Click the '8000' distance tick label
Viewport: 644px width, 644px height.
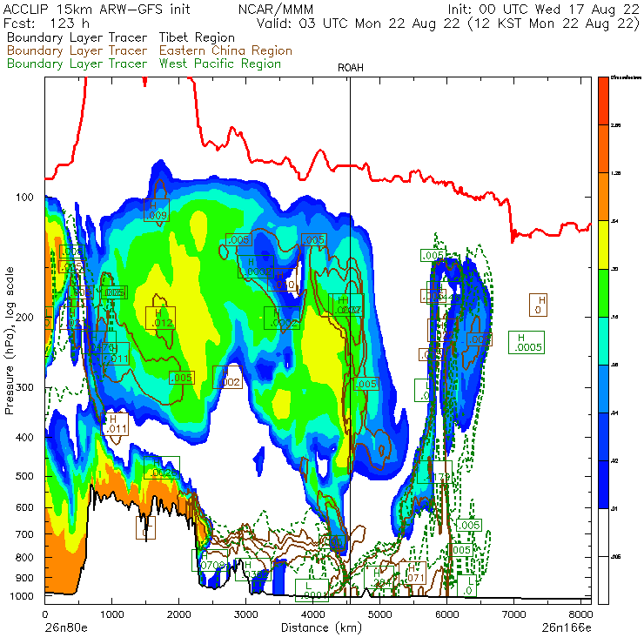(580, 614)
